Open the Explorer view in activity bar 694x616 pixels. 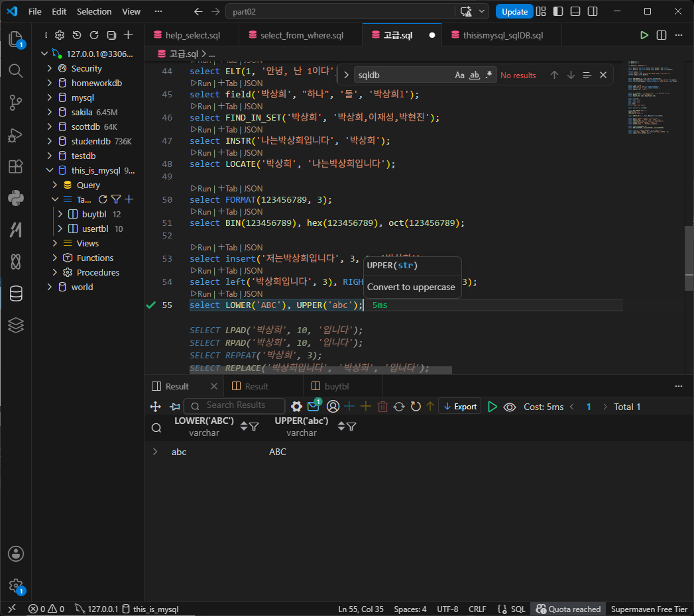pyautogui.click(x=16, y=39)
